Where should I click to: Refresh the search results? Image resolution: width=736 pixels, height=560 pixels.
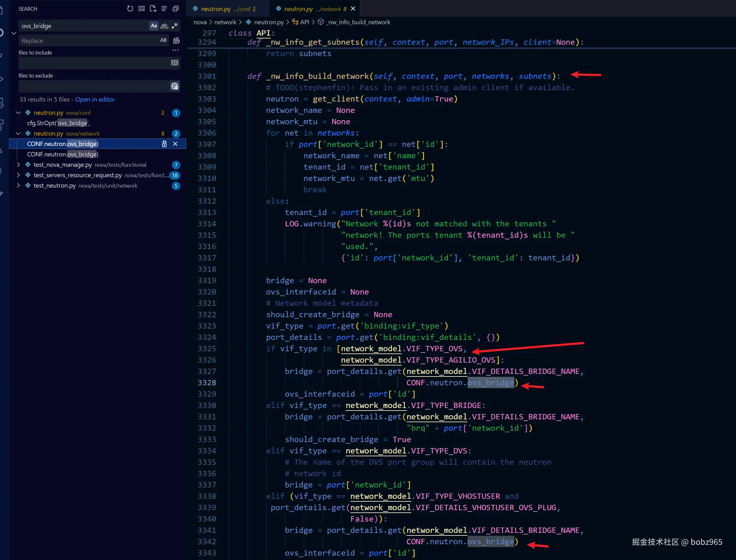coord(130,9)
